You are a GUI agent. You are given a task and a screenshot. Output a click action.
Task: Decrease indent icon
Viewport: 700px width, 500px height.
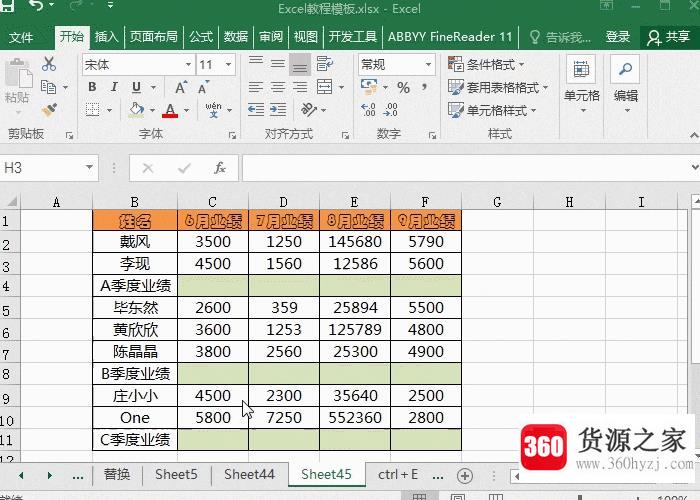pos(256,109)
